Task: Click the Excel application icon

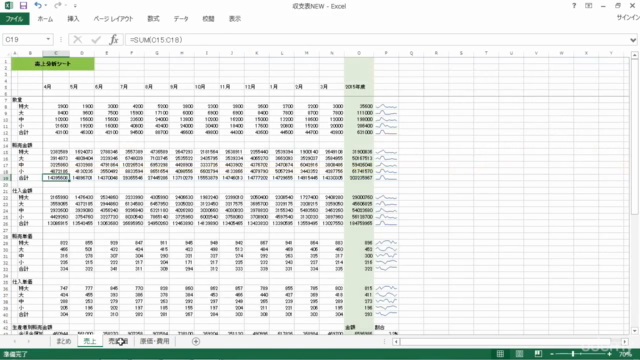Action: [8, 5]
